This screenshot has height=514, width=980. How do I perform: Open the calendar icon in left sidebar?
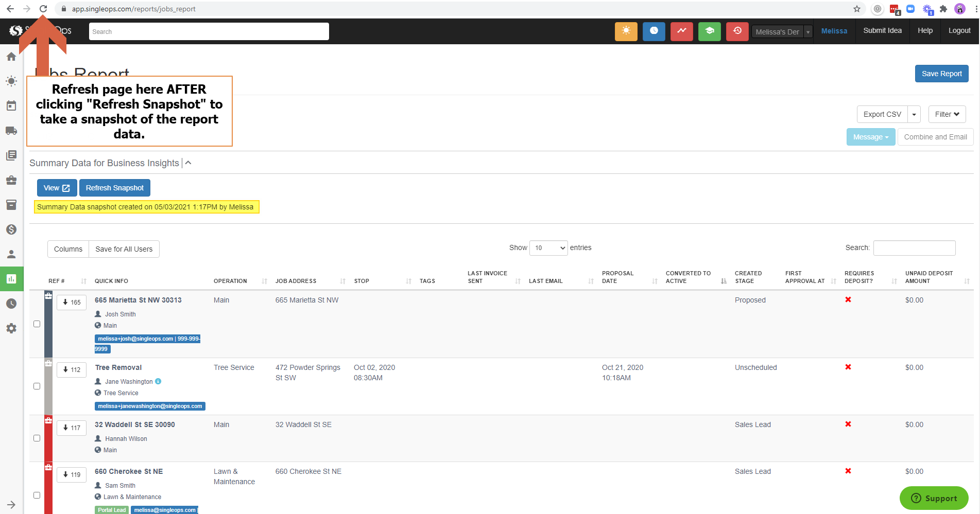(x=11, y=106)
